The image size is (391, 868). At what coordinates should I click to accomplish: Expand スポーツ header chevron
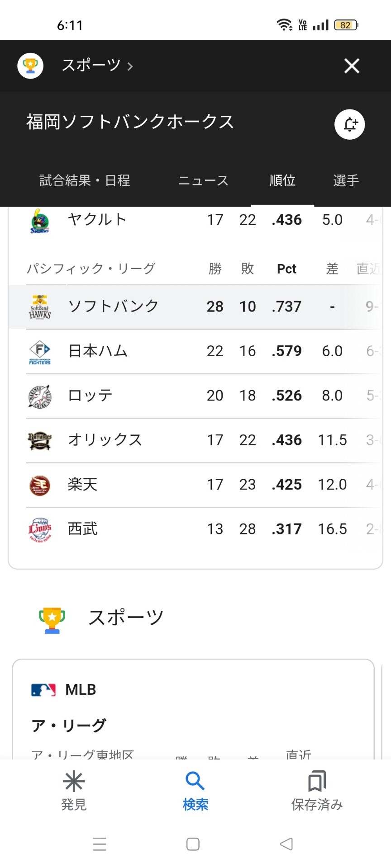pos(130,66)
